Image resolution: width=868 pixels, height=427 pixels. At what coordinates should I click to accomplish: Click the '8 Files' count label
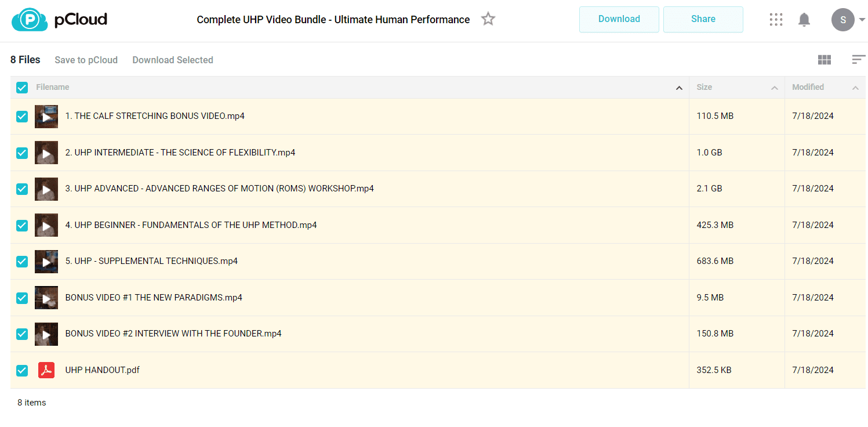[x=26, y=60]
